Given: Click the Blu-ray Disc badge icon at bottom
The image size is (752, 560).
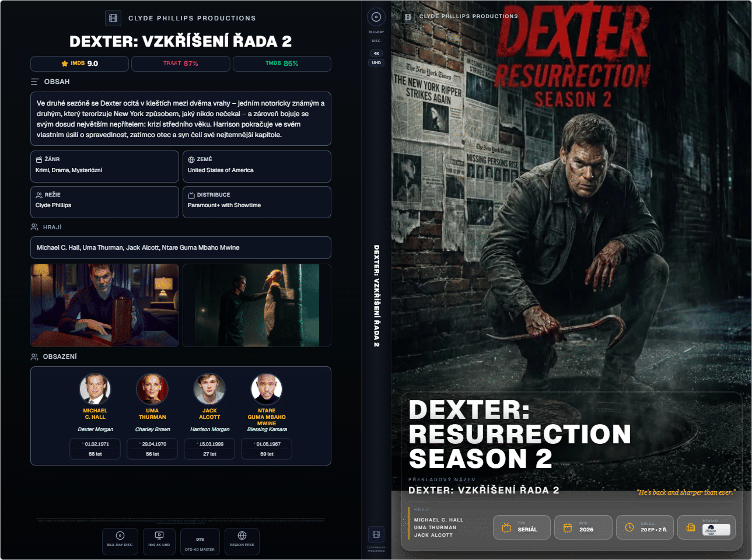Looking at the screenshot, I should click(x=120, y=535).
